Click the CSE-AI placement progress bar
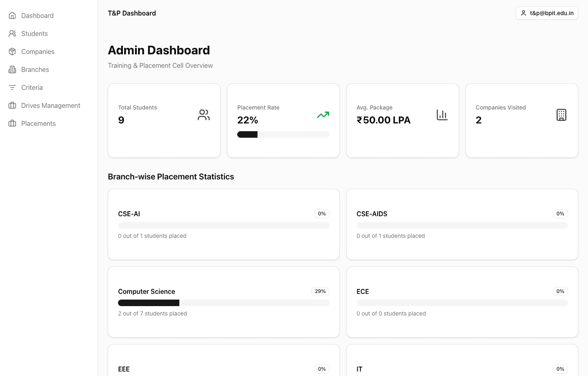 coord(224,225)
